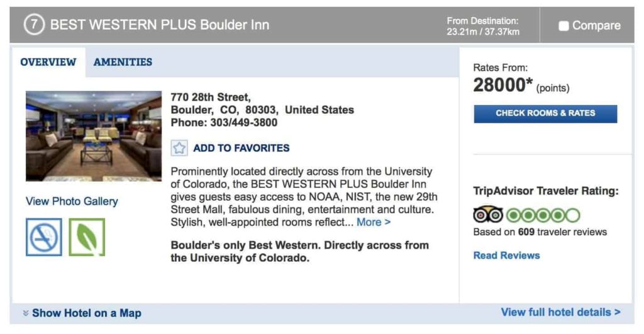Open the Read Reviews link
The image size is (644, 334).
506,255
